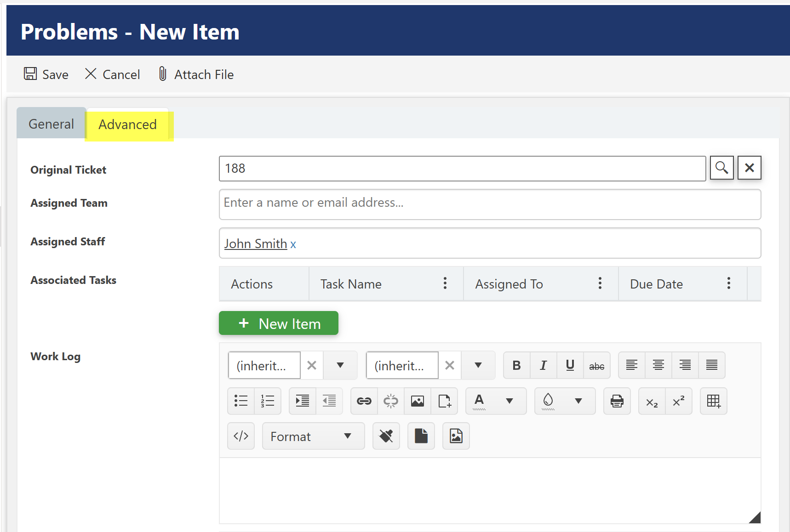
Task: Insert a table in the editor
Action: click(x=713, y=401)
